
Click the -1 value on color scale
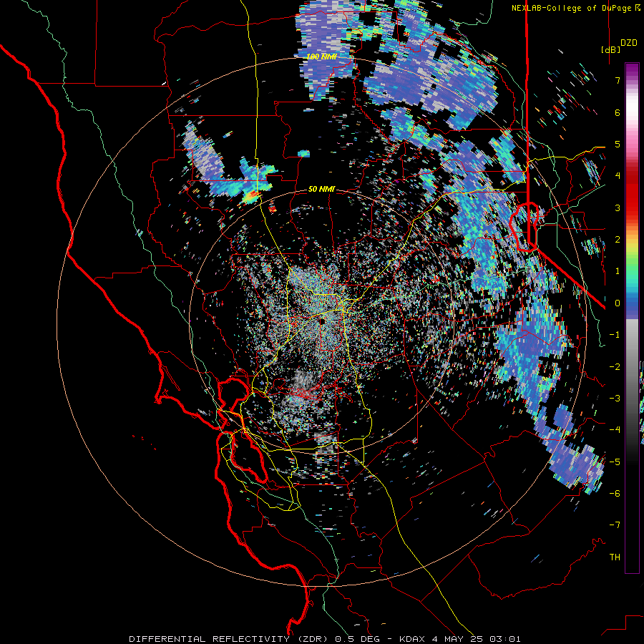615,335
